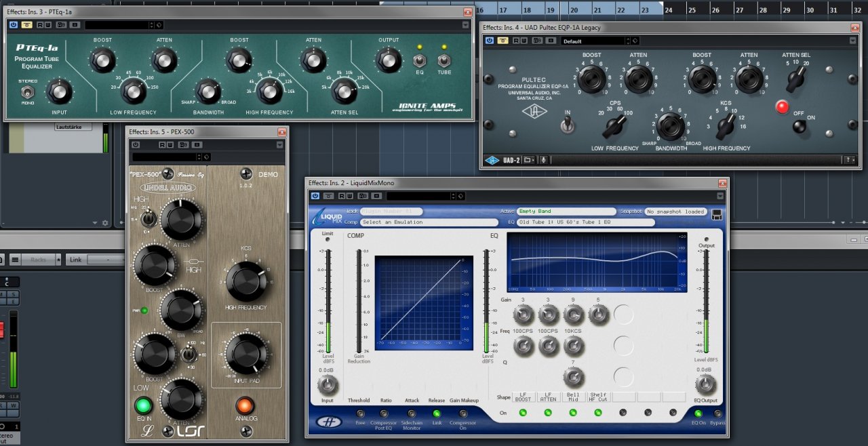Viewport: 868px width, 446px height.
Task: Open LiquidMix Active band field
Action: click(566, 211)
